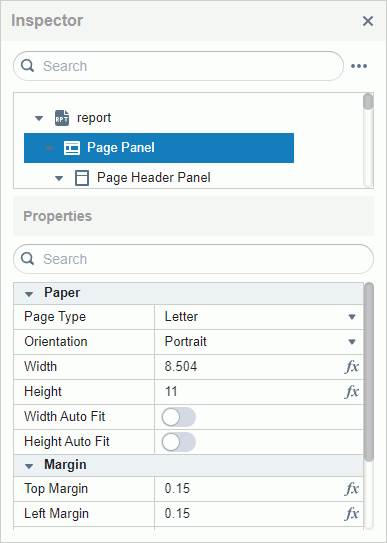
Task: Click the Left Margin value 0.15
Action: (177, 514)
